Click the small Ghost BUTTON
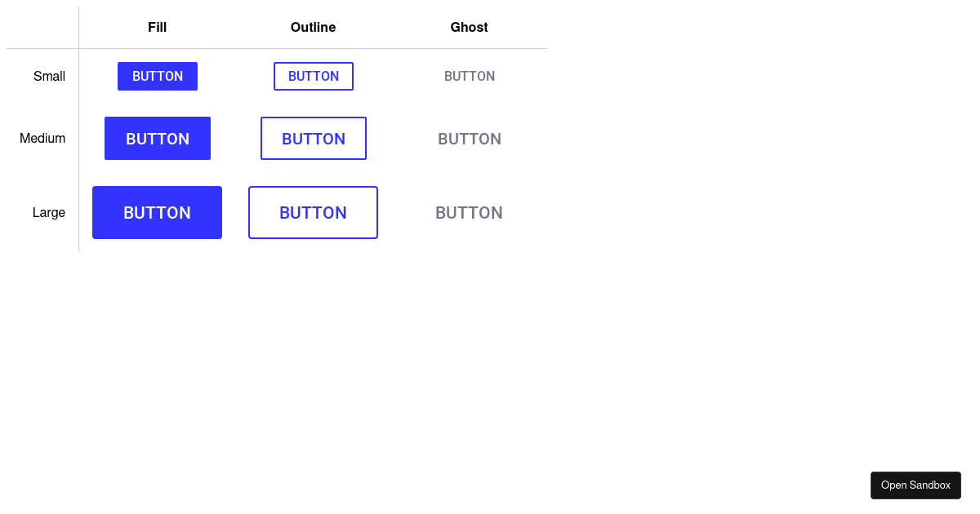Image resolution: width=980 pixels, height=514 pixels. [469, 76]
